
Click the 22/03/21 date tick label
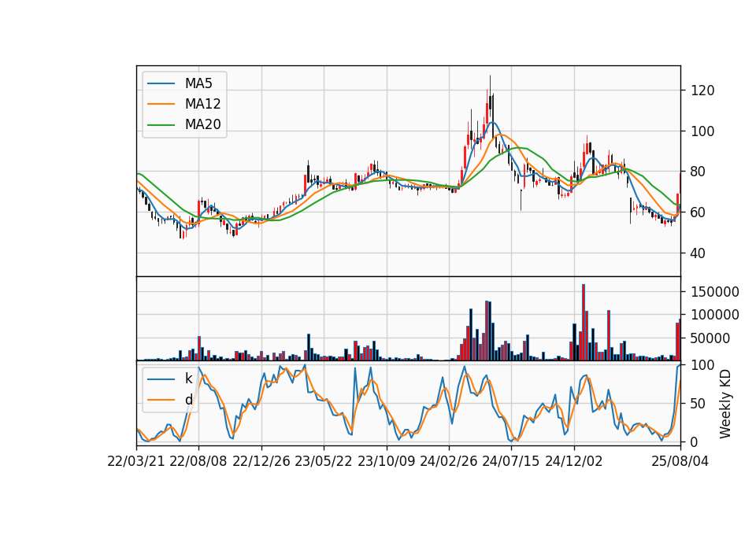136,461
